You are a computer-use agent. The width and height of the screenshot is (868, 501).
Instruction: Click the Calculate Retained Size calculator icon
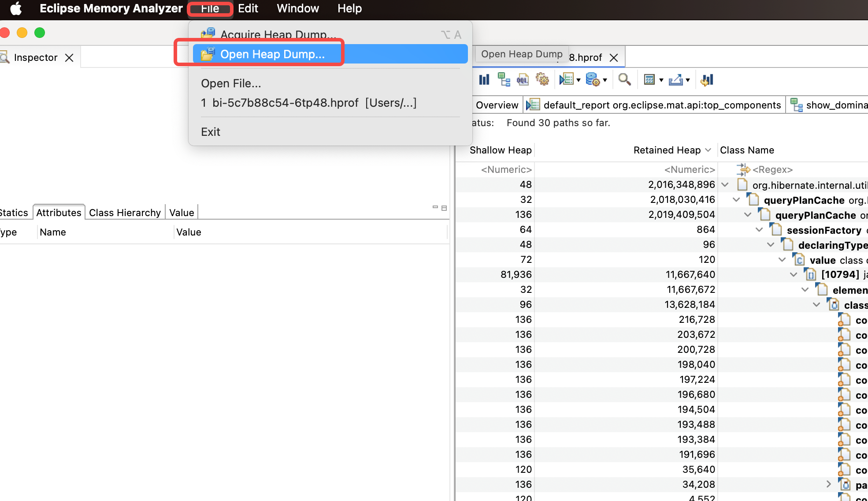point(649,80)
